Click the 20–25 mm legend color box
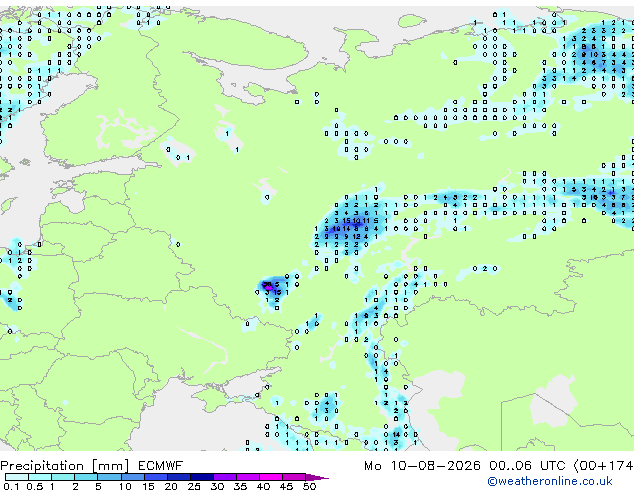Screen dimensions: 634x490 pos(178,477)
